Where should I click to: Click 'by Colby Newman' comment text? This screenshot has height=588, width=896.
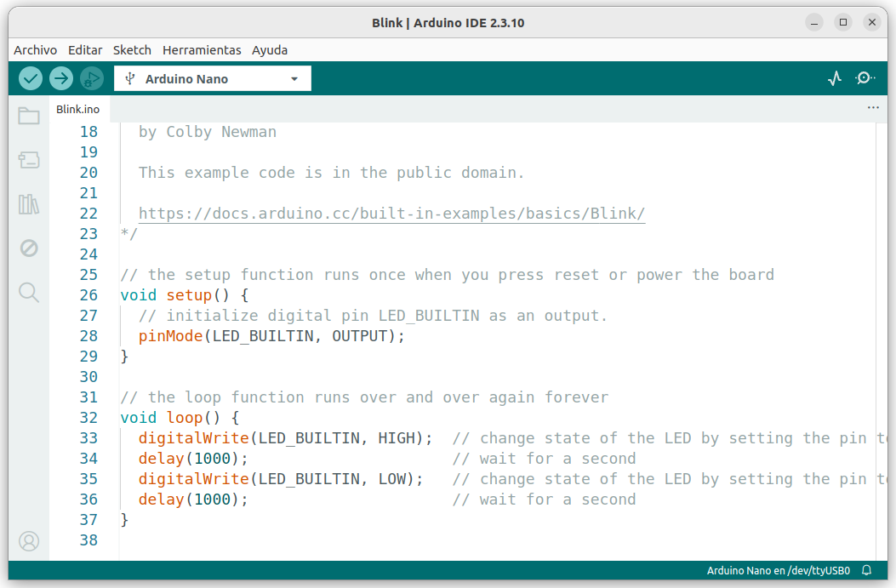[x=208, y=132]
